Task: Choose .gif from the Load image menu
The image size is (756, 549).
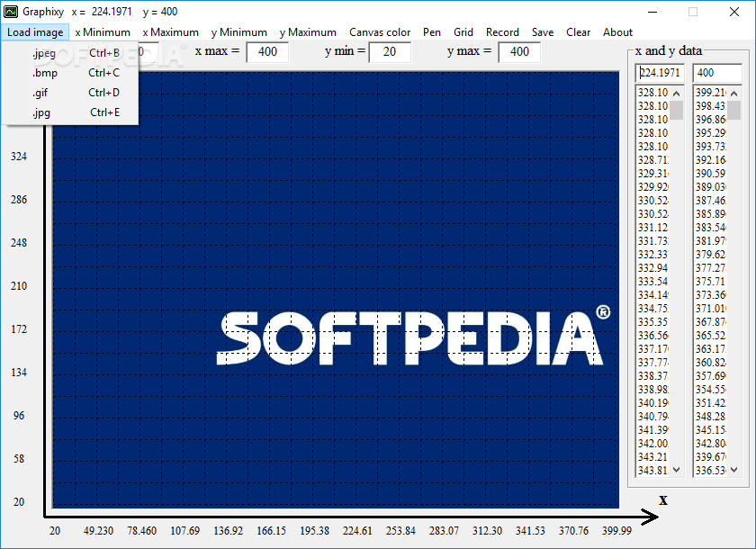Action: pos(70,93)
